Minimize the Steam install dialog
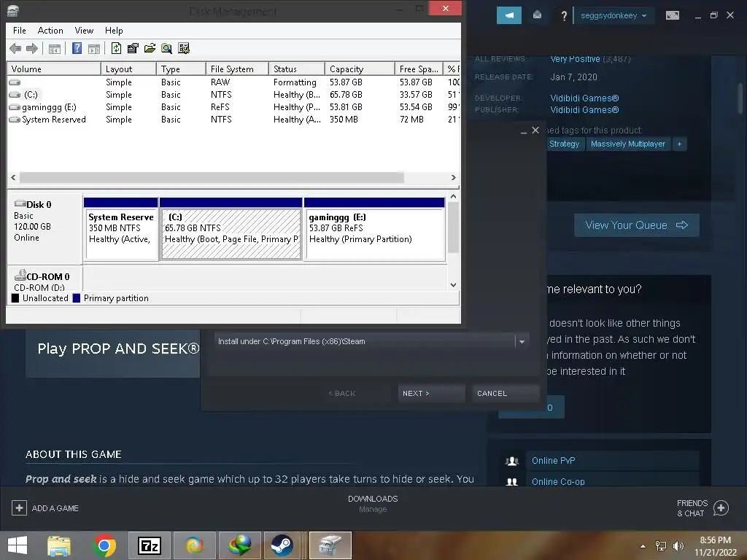This screenshot has height=560, width=747. pos(524,131)
